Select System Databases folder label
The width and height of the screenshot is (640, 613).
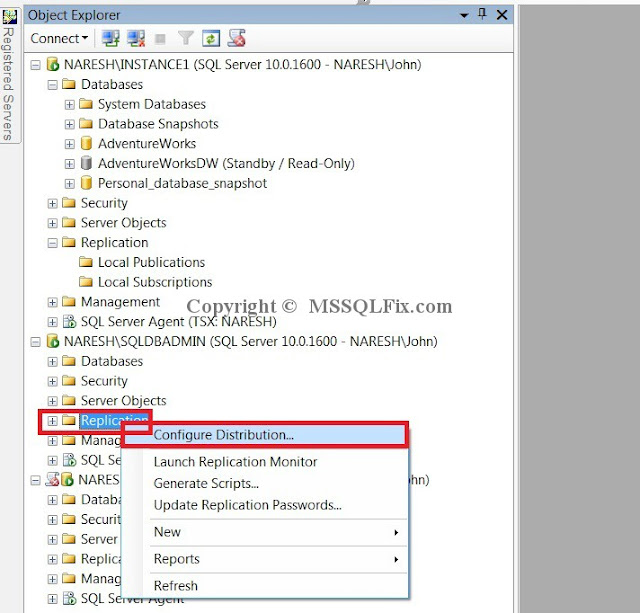151,104
